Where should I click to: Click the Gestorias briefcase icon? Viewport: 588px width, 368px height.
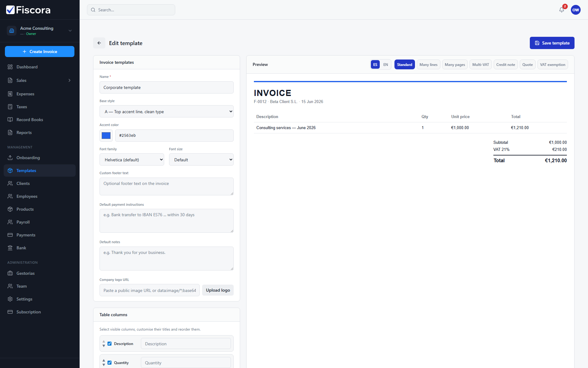[10, 273]
